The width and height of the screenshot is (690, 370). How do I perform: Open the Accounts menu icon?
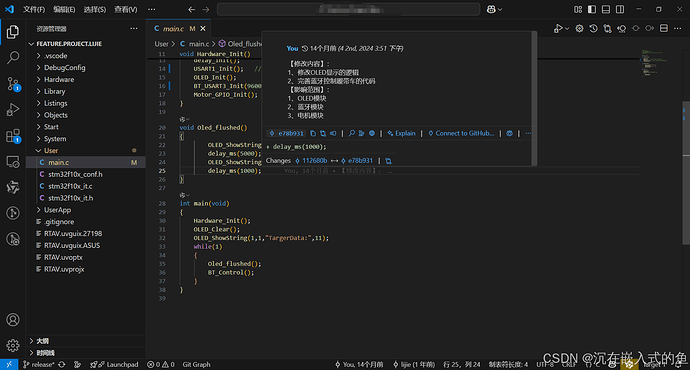click(x=13, y=320)
